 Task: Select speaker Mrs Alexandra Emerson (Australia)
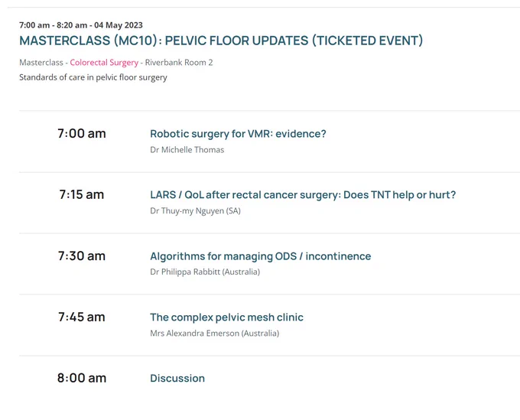coord(215,333)
